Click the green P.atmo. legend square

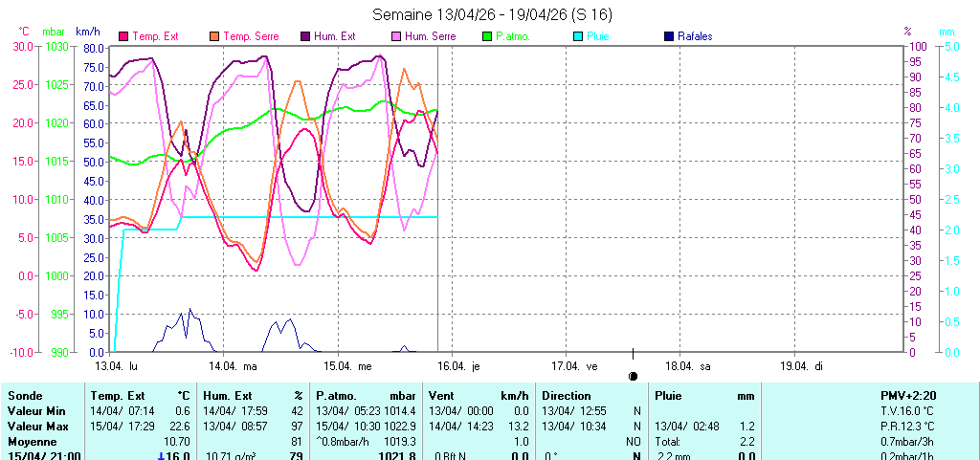pyautogui.click(x=487, y=36)
